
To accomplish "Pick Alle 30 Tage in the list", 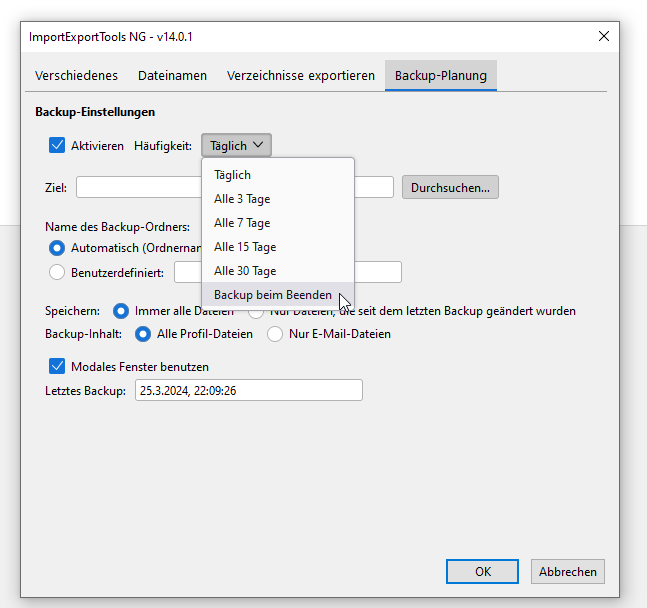I will [x=278, y=271].
